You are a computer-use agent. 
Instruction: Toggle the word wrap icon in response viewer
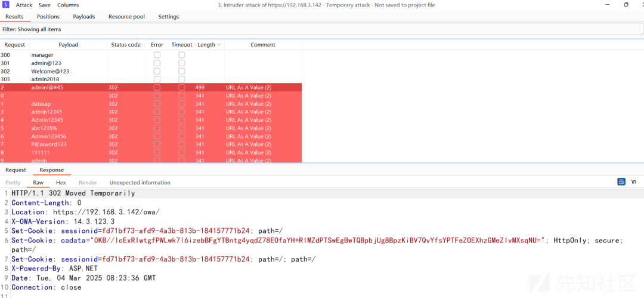(x=621, y=182)
